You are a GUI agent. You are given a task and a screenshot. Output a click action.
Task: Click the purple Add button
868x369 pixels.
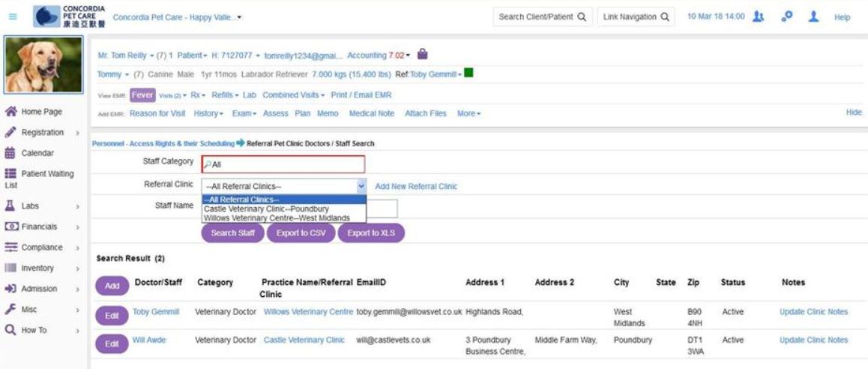pyautogui.click(x=112, y=286)
